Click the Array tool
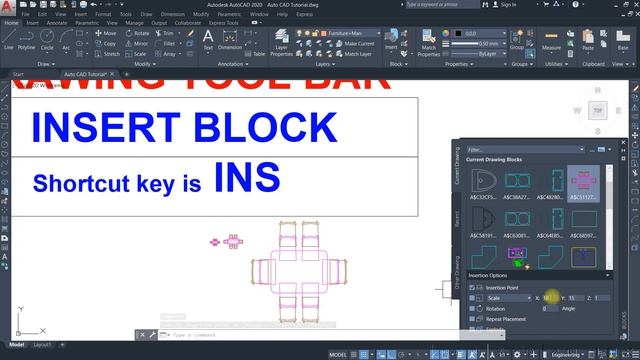 tap(165, 53)
